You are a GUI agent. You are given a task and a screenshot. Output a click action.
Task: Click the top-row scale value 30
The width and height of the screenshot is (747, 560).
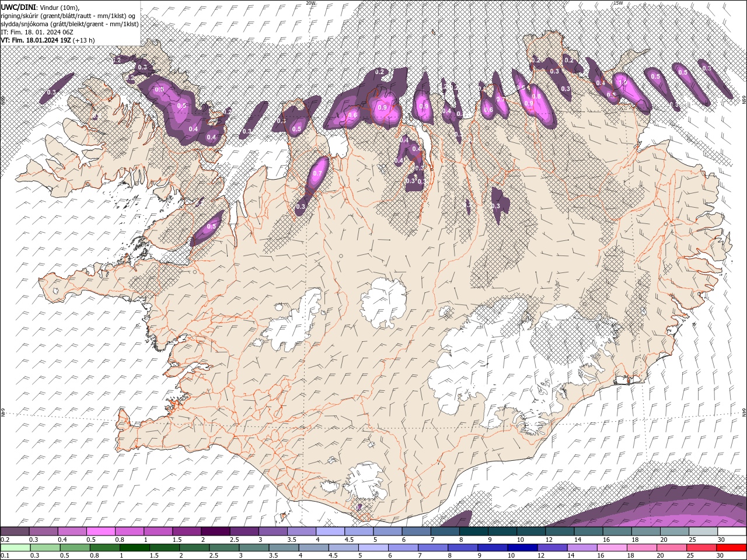[721, 540]
